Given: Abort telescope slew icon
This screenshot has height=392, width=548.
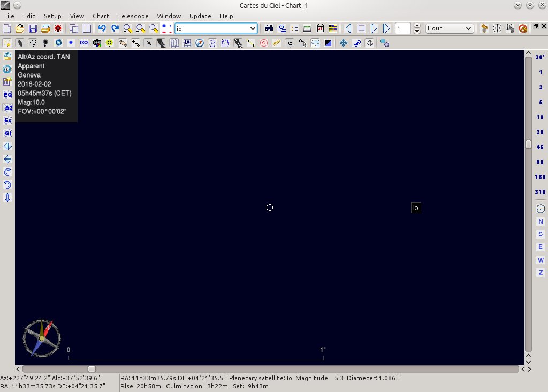Looking at the screenshot, I should pos(523,28).
